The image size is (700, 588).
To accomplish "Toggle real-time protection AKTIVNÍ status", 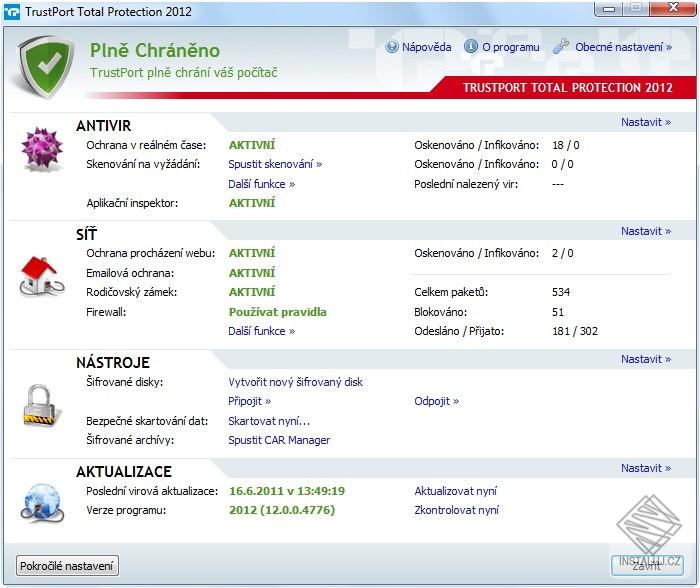I will point(252,145).
